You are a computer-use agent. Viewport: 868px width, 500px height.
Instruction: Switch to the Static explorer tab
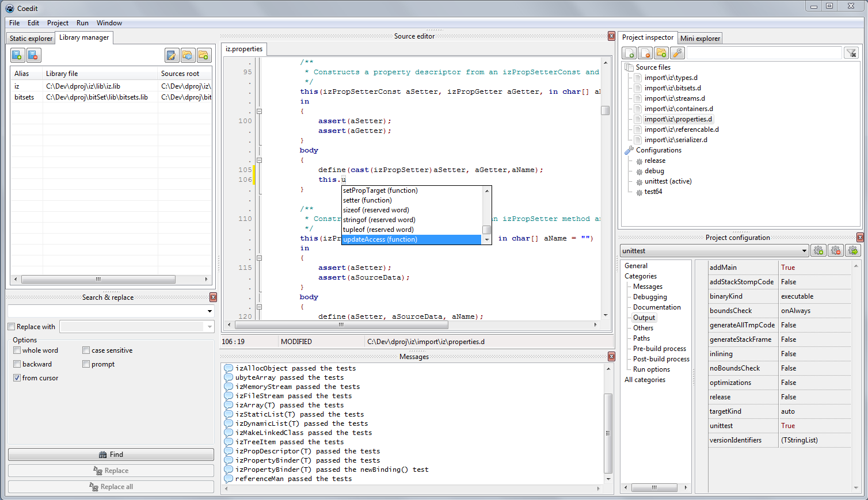[30, 38]
